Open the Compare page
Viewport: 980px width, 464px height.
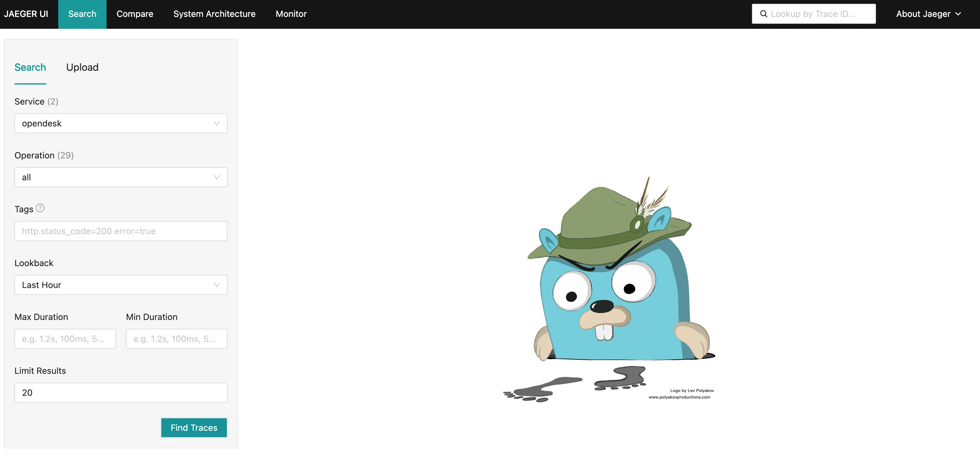[135, 14]
